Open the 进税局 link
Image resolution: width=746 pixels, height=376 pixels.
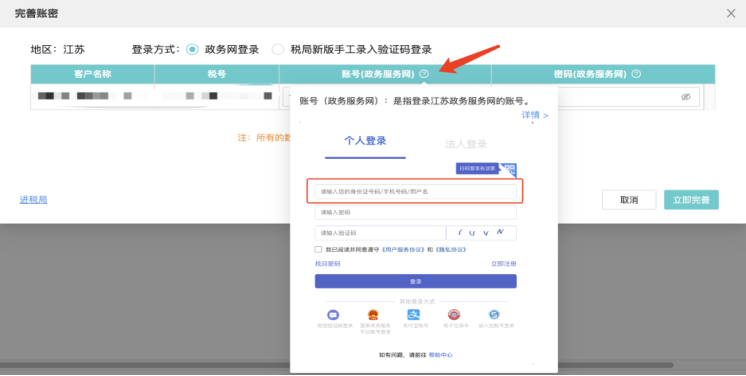point(33,200)
